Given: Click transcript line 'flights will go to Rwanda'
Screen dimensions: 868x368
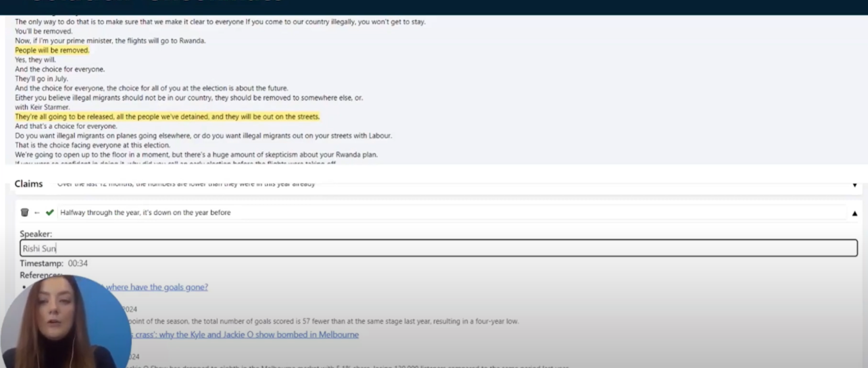Looking at the screenshot, I should click(x=110, y=41).
